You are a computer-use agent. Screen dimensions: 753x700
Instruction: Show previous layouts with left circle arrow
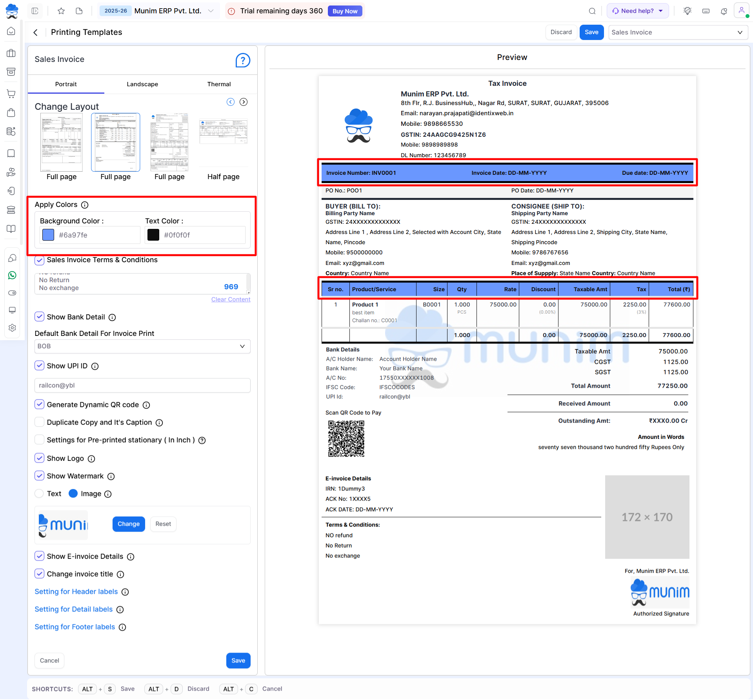point(231,102)
